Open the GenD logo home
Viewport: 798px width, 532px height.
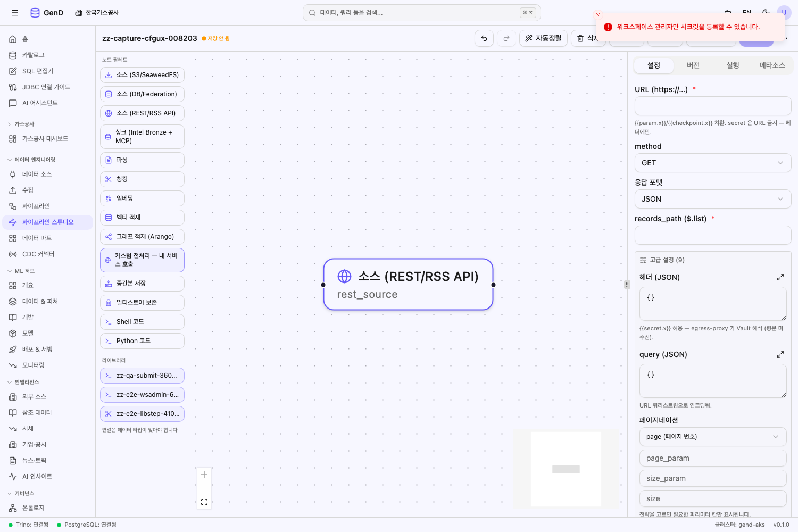pos(47,13)
